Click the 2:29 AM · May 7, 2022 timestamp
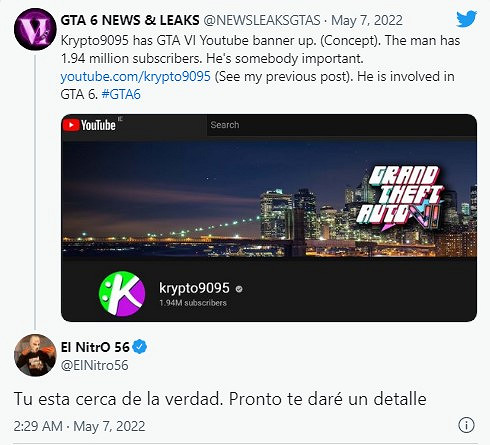The image size is (490, 445). pyautogui.click(x=79, y=426)
